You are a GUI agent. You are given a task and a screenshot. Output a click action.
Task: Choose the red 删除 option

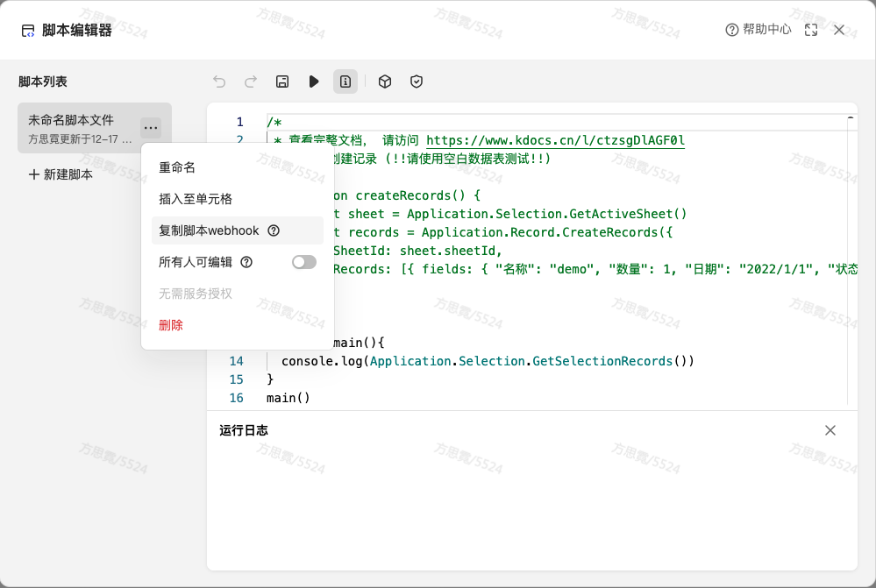point(171,325)
